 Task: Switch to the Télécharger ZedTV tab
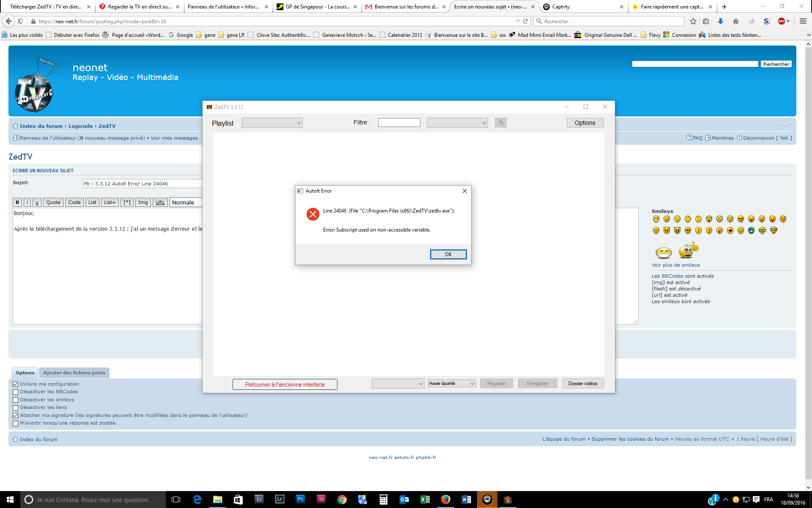click(47, 7)
